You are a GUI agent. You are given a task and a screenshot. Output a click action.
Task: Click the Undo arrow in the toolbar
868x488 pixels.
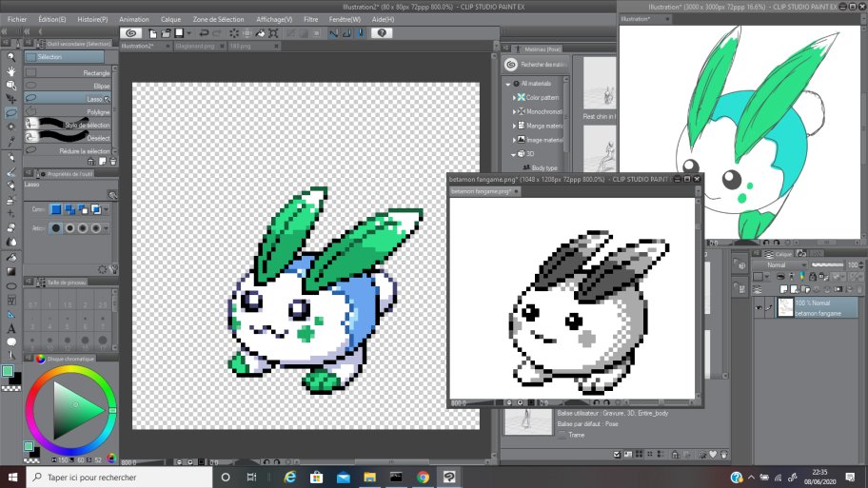coord(205,33)
